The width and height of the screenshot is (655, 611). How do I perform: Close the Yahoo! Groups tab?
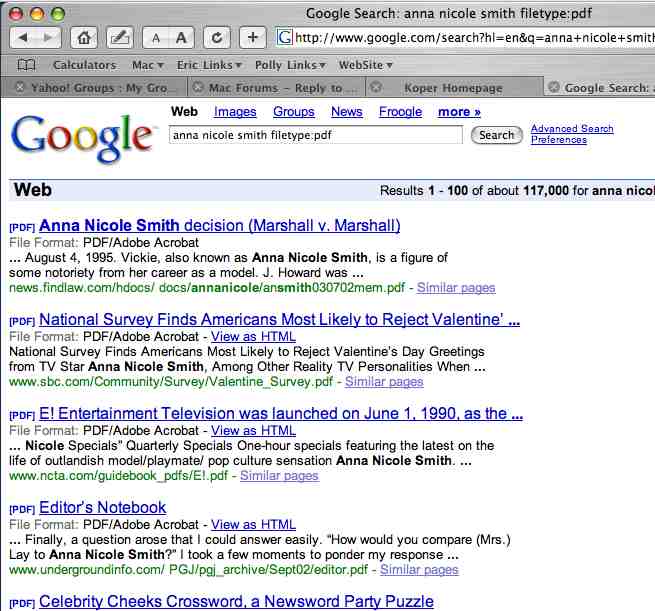pos(20,87)
